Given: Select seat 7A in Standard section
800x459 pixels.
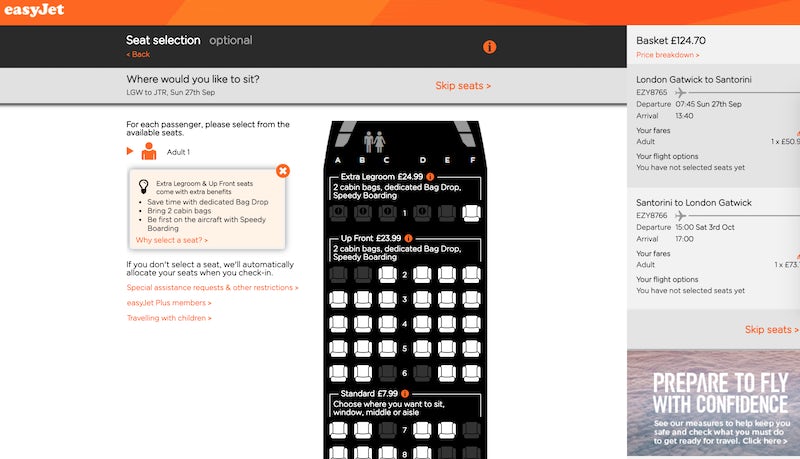Looking at the screenshot, I should (338, 430).
